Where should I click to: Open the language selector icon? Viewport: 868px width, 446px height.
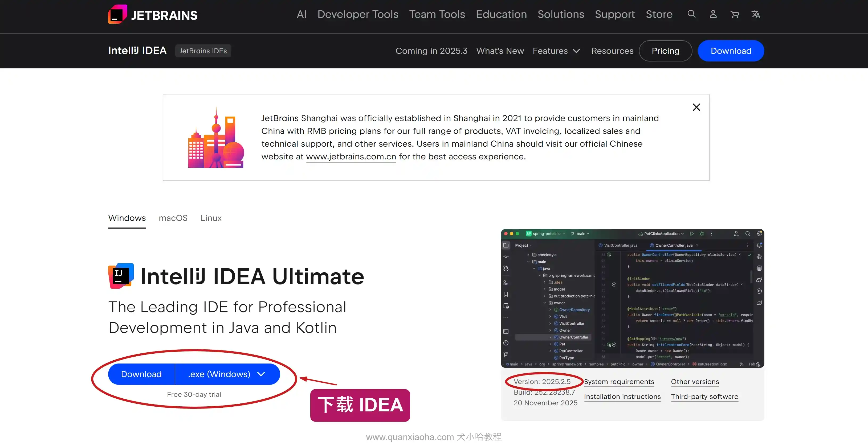pos(756,14)
